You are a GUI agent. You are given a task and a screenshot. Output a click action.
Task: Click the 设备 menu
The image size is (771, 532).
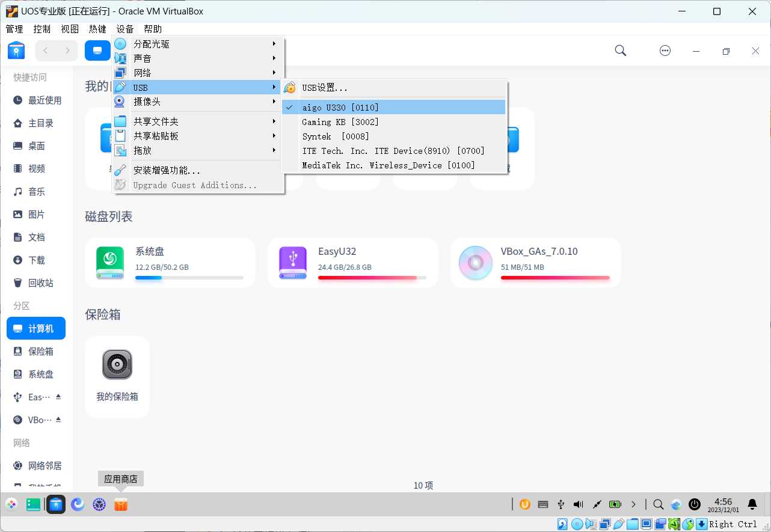tap(125, 29)
